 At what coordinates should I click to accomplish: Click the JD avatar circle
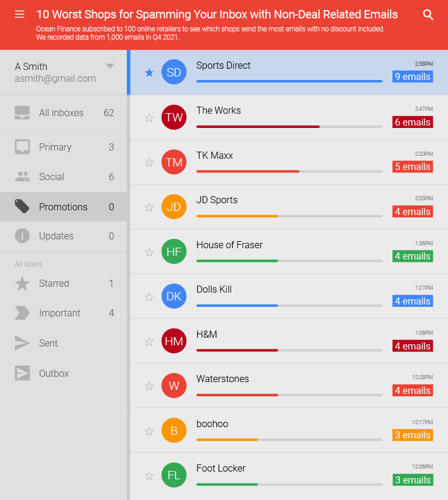[x=174, y=207]
